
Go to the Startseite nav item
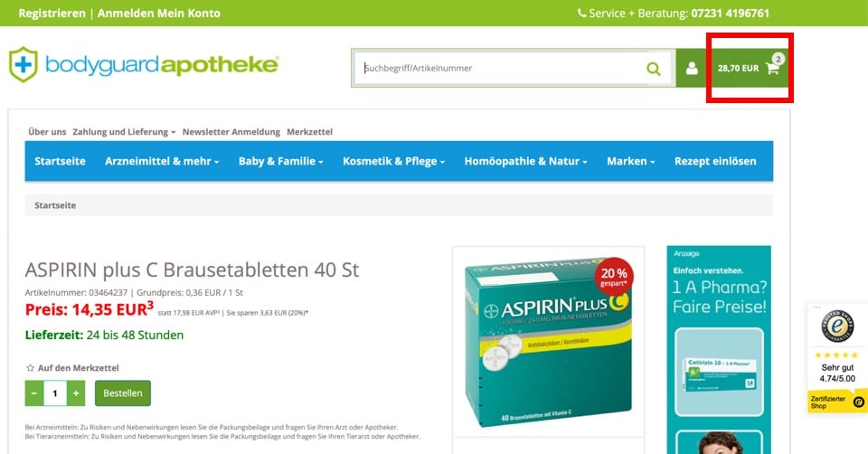coord(60,161)
